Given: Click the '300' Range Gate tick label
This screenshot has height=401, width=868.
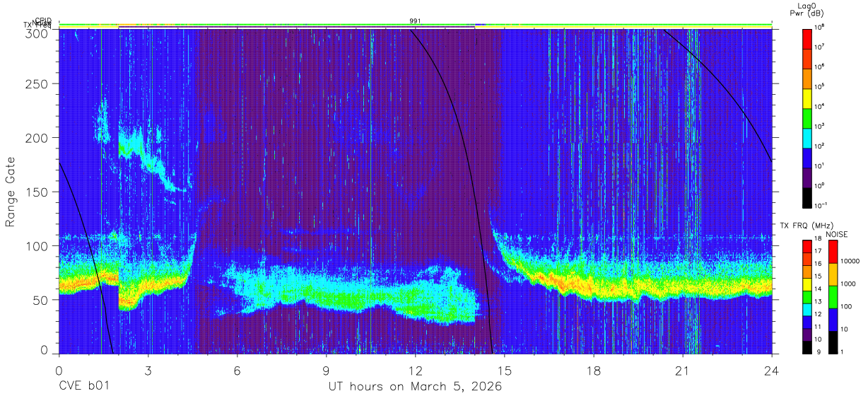Looking at the screenshot, I should click(38, 33).
